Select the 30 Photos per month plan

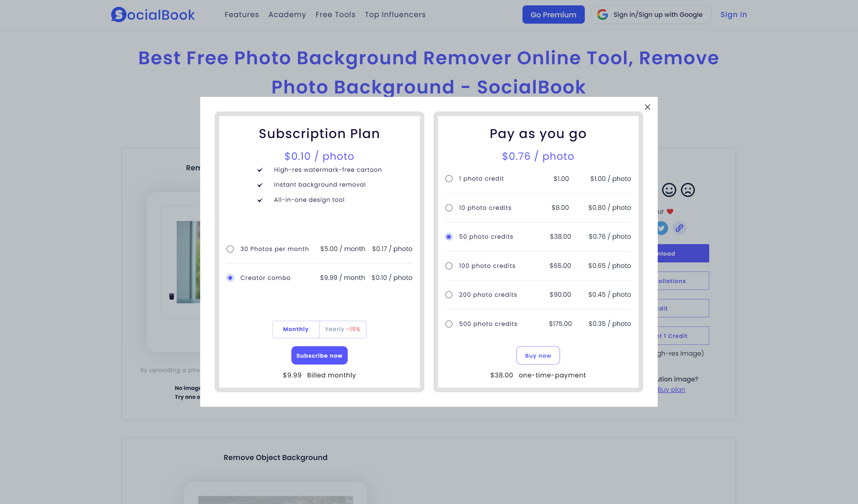coord(230,249)
